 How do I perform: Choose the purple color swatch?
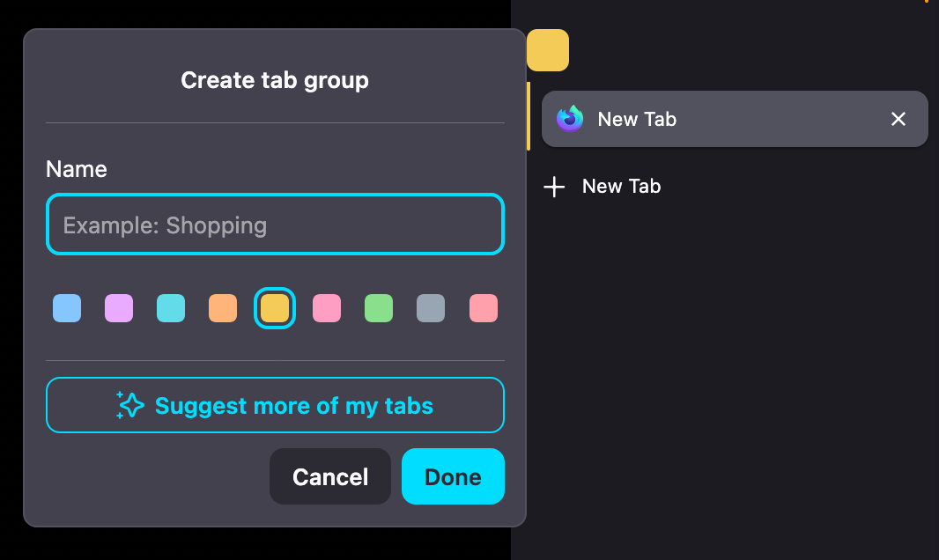coord(119,308)
